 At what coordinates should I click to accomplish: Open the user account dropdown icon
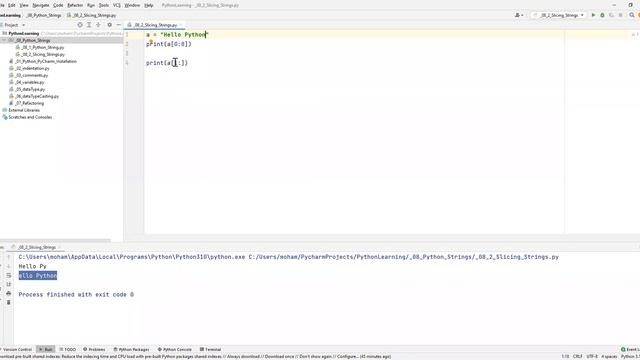[x=519, y=15]
